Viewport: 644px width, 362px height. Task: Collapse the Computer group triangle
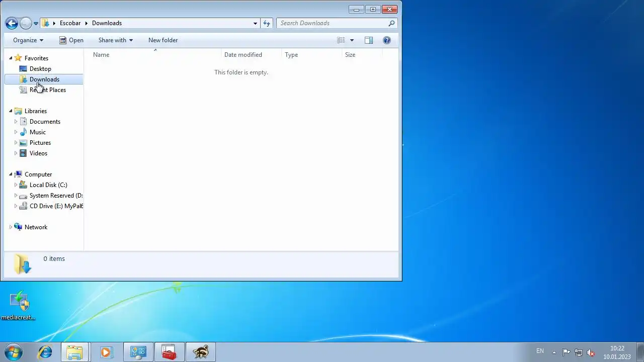point(11,174)
